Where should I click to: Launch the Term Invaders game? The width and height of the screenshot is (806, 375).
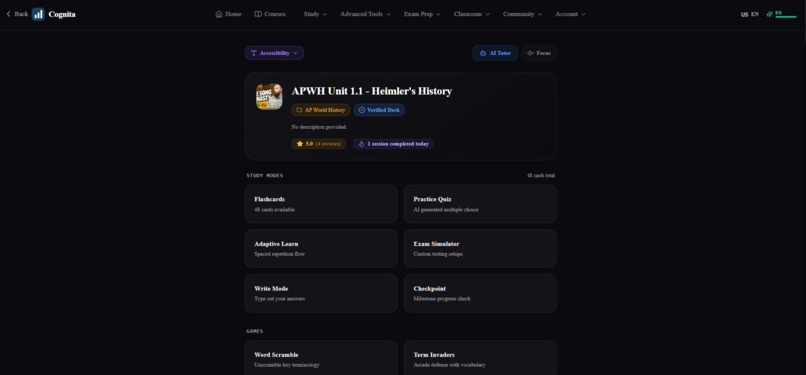[x=480, y=358]
